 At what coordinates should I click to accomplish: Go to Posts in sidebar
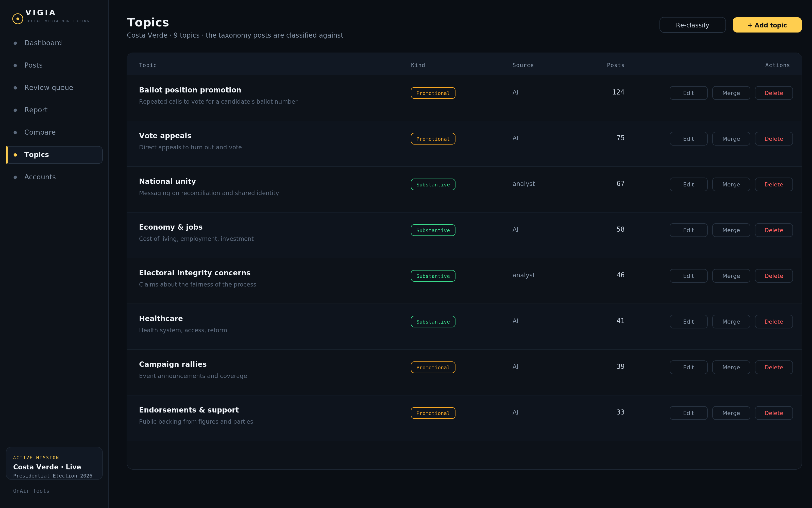54,65
